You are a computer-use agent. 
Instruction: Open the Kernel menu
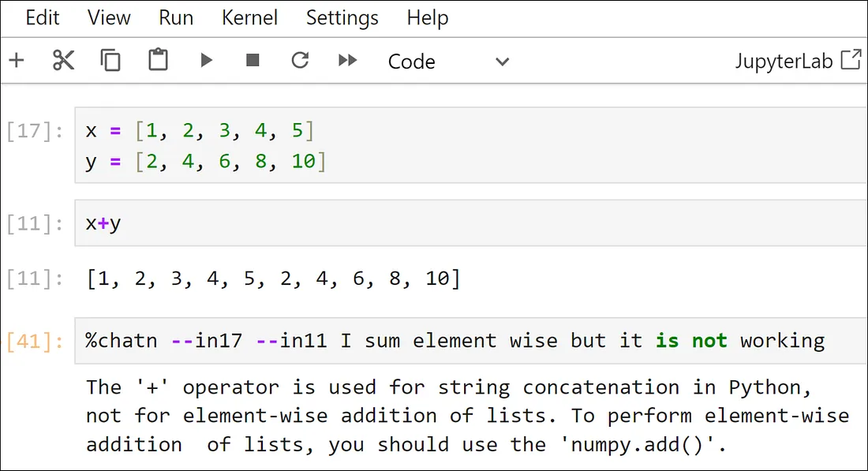[249, 17]
